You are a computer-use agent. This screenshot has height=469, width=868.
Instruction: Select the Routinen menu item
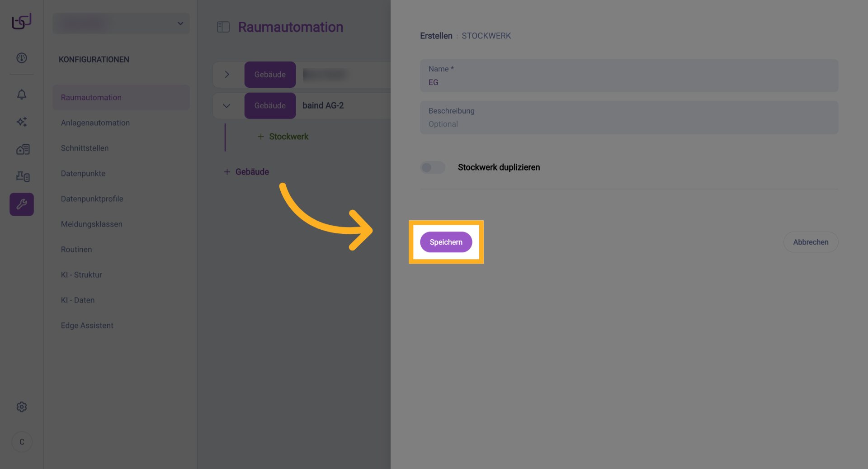76,249
